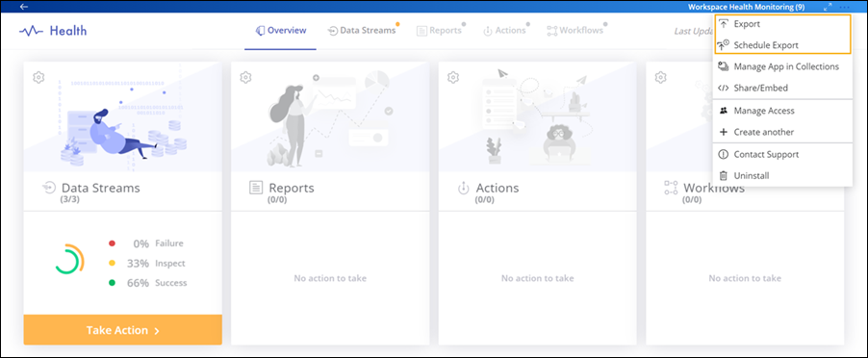This screenshot has height=358, width=868.
Task: Open Data Streams card settings gear
Action: point(38,77)
